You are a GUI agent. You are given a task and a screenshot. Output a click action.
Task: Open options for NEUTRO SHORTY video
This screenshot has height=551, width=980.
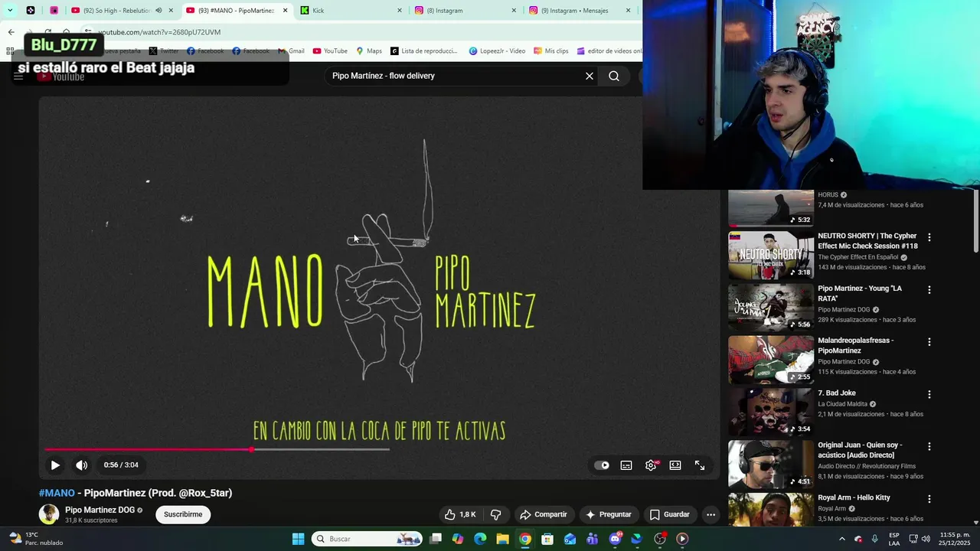[929, 238]
